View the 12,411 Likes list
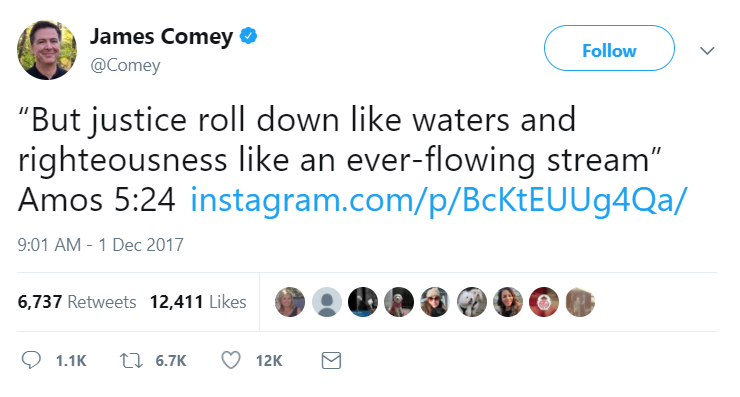 [198, 302]
